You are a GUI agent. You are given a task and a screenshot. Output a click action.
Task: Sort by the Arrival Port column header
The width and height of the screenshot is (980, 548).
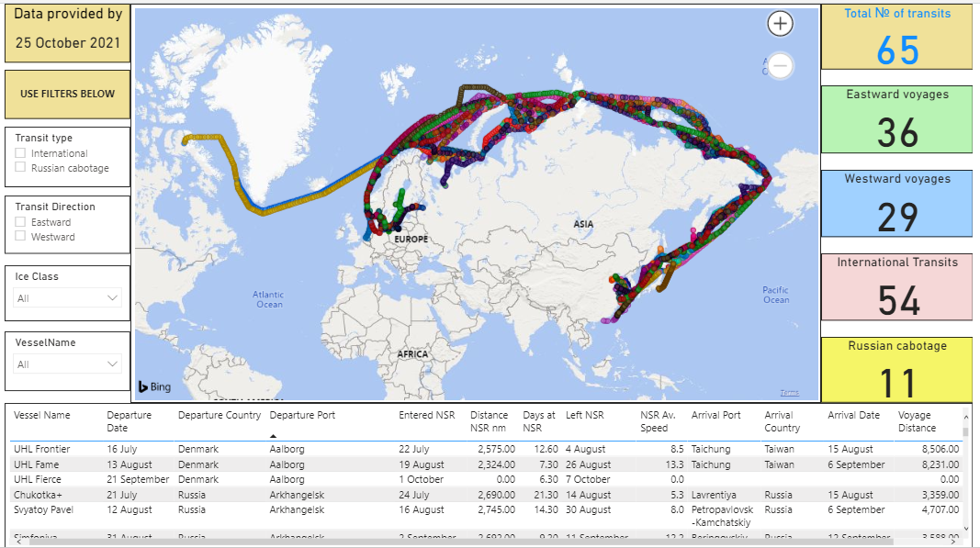coord(715,415)
